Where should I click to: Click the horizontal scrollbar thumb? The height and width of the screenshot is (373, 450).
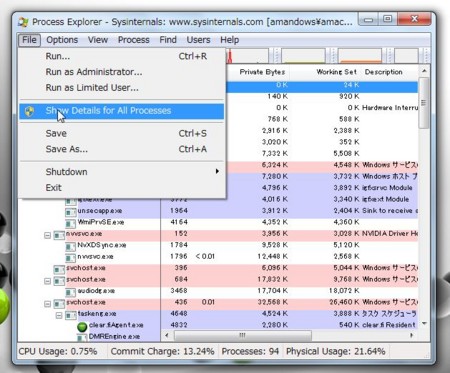(x=243, y=335)
